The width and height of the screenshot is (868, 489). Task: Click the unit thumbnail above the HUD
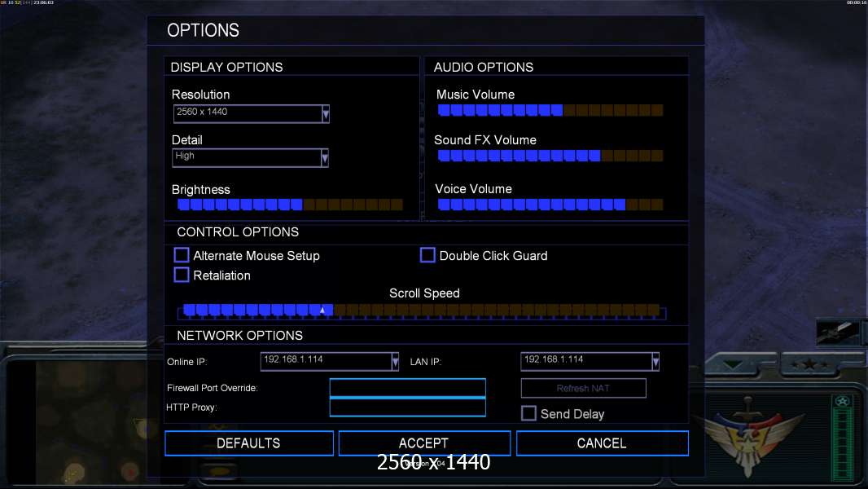[x=840, y=333]
